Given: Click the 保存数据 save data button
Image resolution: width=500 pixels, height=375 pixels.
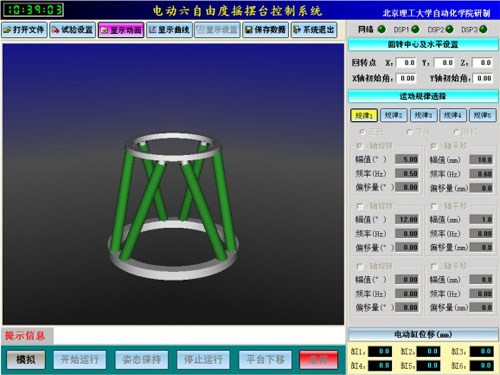Looking at the screenshot, I should (x=266, y=30).
